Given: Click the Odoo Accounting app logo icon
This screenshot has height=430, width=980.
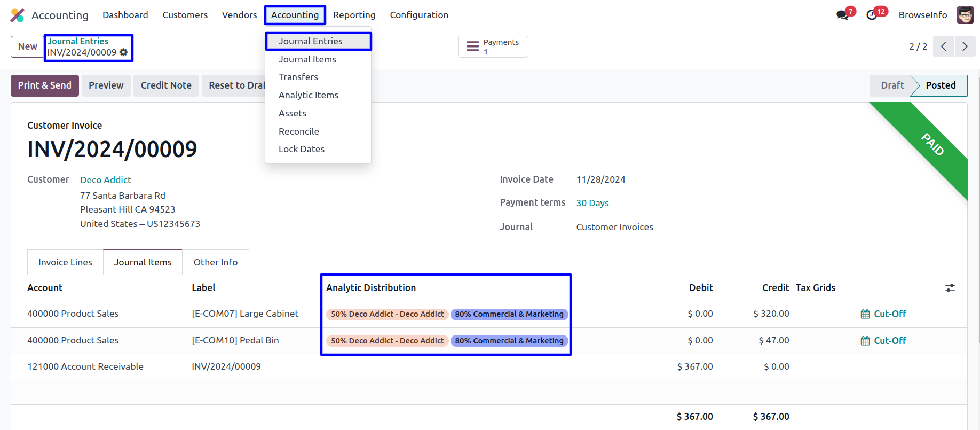Looking at the screenshot, I should point(18,15).
